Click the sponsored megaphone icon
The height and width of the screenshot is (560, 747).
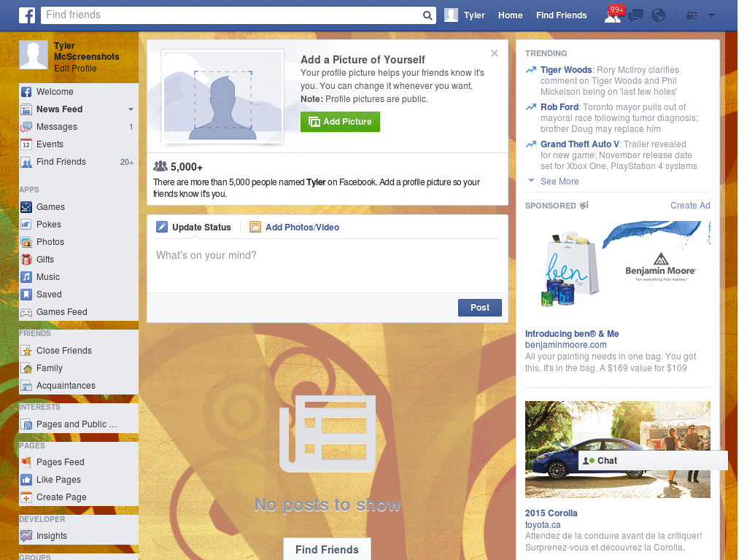tap(584, 205)
